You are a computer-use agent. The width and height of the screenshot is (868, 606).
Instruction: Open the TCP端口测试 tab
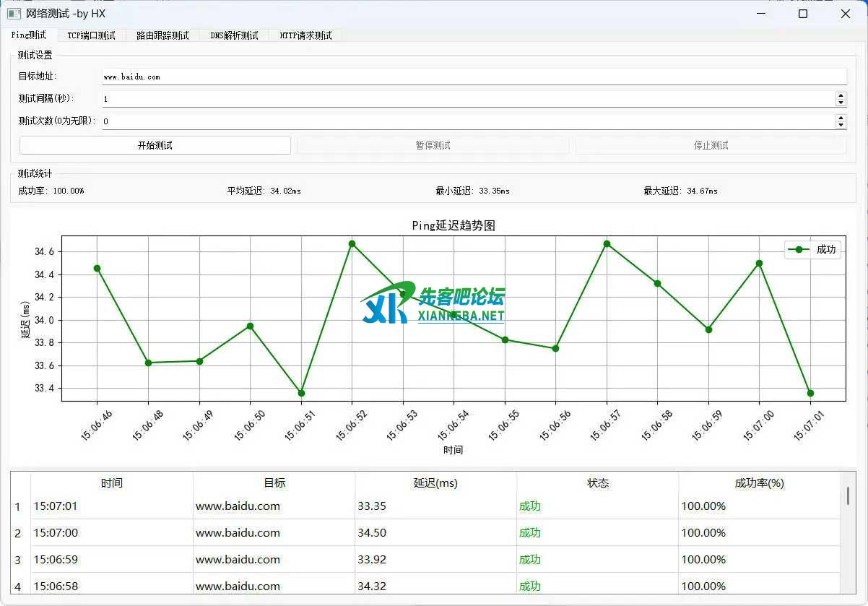pyautogui.click(x=91, y=35)
